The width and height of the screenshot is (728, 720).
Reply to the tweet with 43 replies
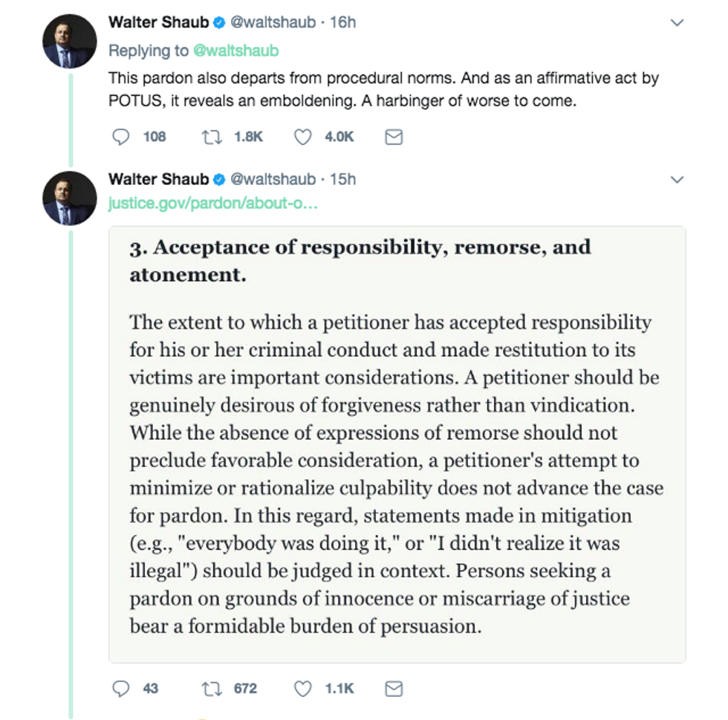click(x=120, y=688)
